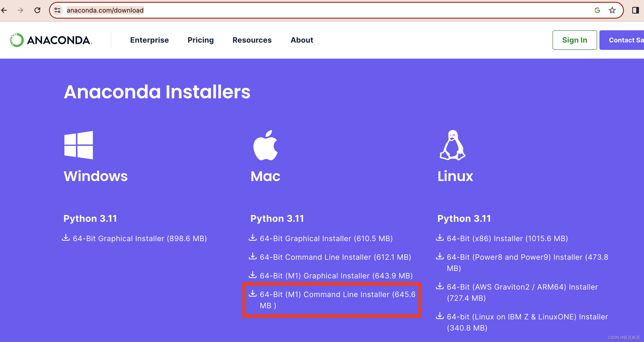
Task: Reload the page with refresh icon
Action: (38, 10)
